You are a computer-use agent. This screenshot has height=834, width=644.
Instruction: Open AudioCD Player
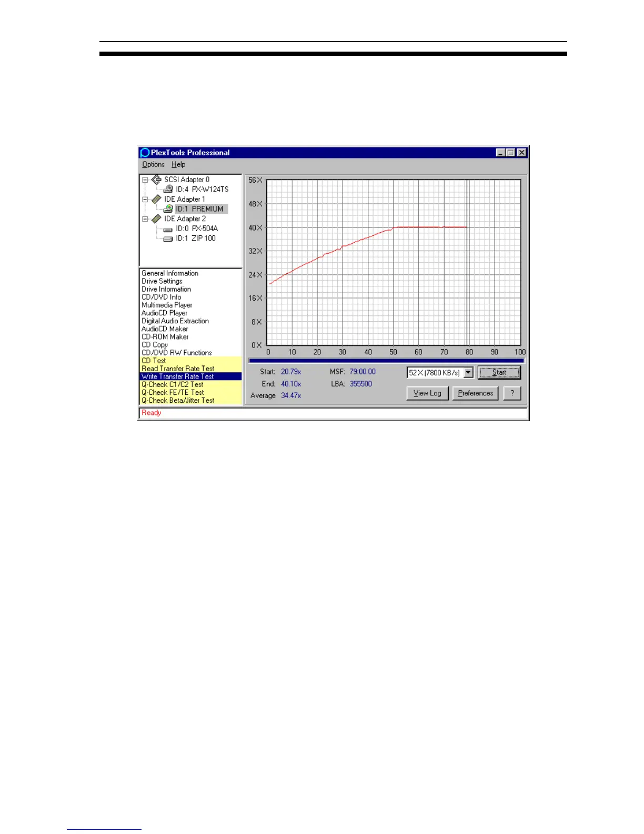pos(164,313)
